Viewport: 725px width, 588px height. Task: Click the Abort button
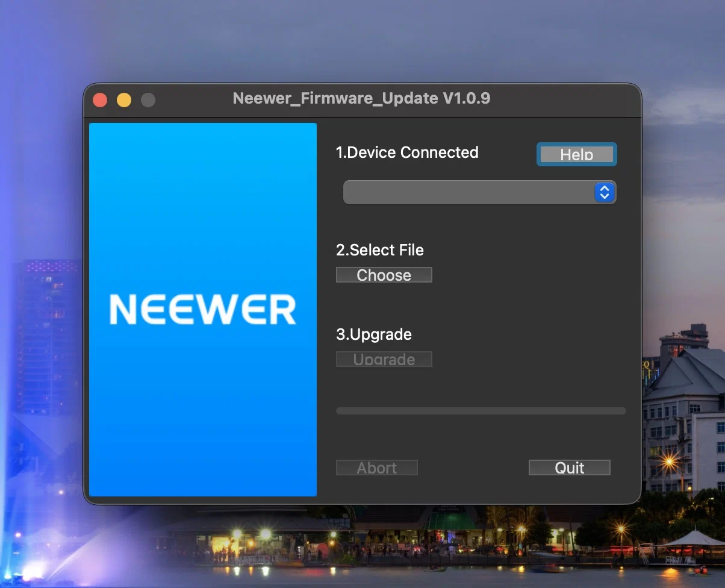pyautogui.click(x=376, y=468)
